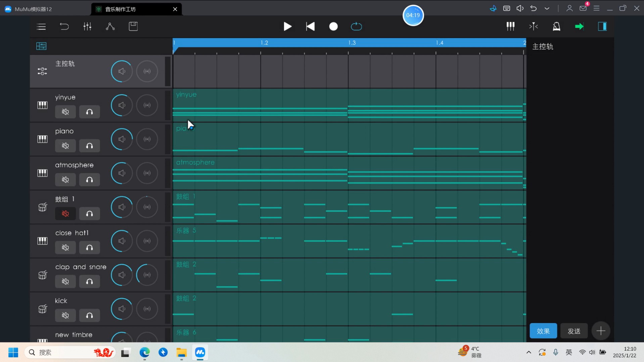Mute the yinyue track
Screen dimensions: 644x362
point(65,112)
